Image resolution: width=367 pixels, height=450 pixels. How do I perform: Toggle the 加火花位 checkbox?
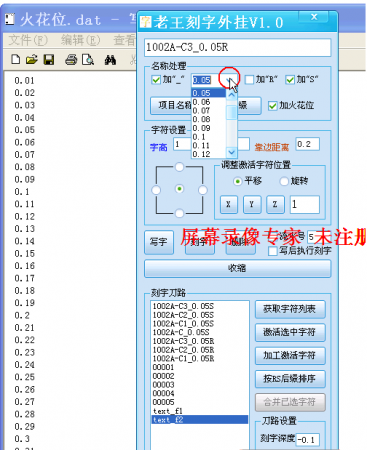[x=273, y=106]
